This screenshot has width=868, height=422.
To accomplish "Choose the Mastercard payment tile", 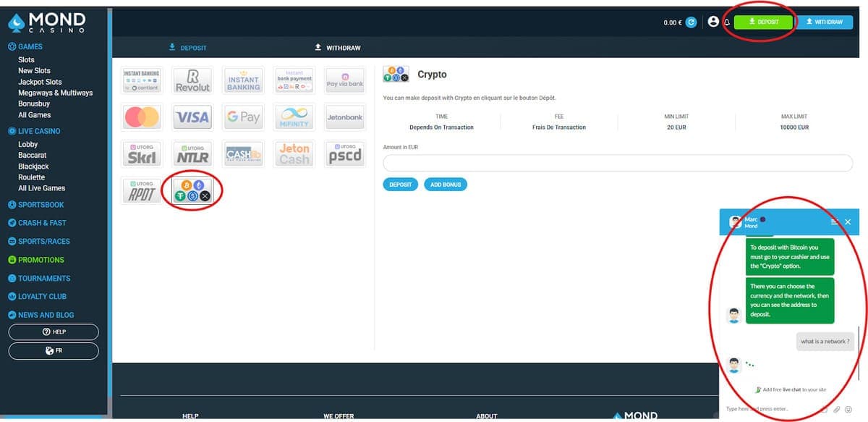I will point(142,117).
